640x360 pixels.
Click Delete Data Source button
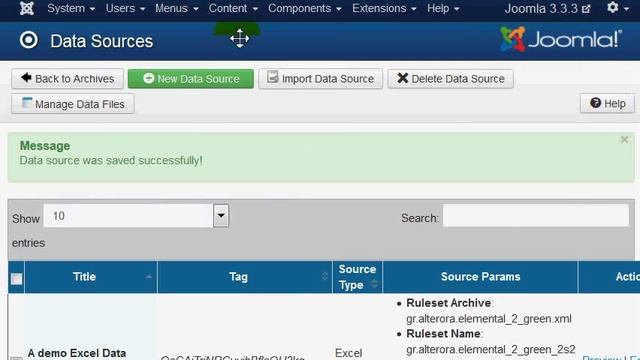click(x=451, y=79)
